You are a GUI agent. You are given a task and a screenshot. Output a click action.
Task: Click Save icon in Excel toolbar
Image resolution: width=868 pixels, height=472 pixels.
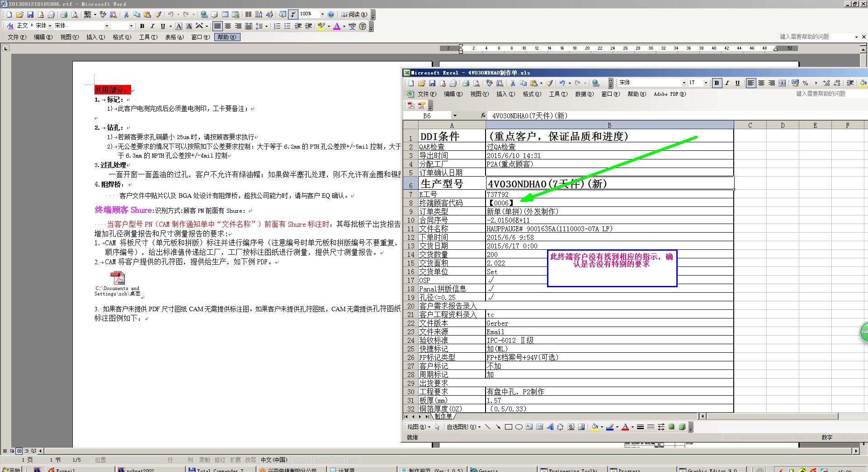[x=432, y=83]
